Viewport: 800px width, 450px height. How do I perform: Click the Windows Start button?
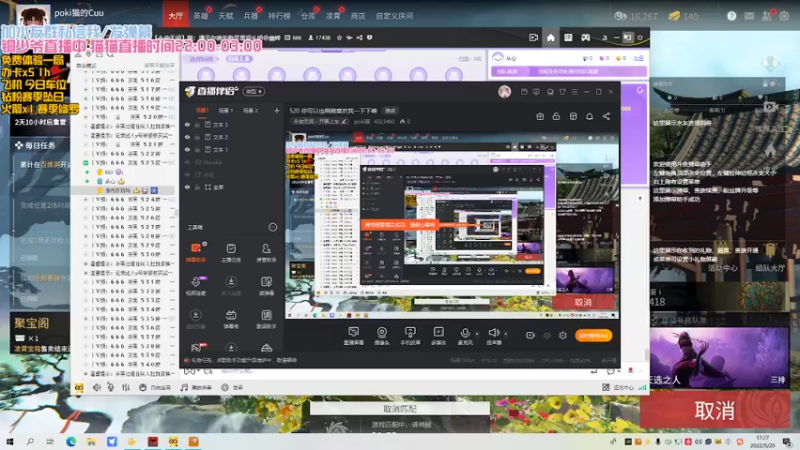(x=10, y=441)
